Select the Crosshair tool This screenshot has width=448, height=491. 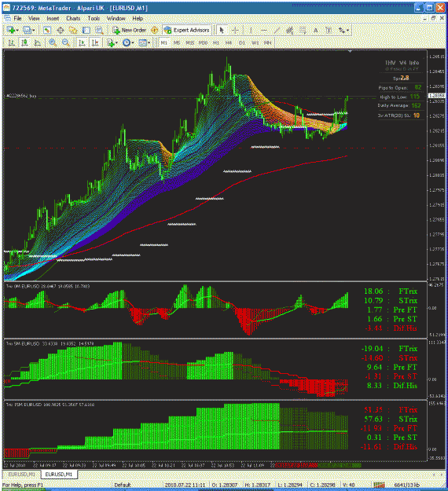235,30
